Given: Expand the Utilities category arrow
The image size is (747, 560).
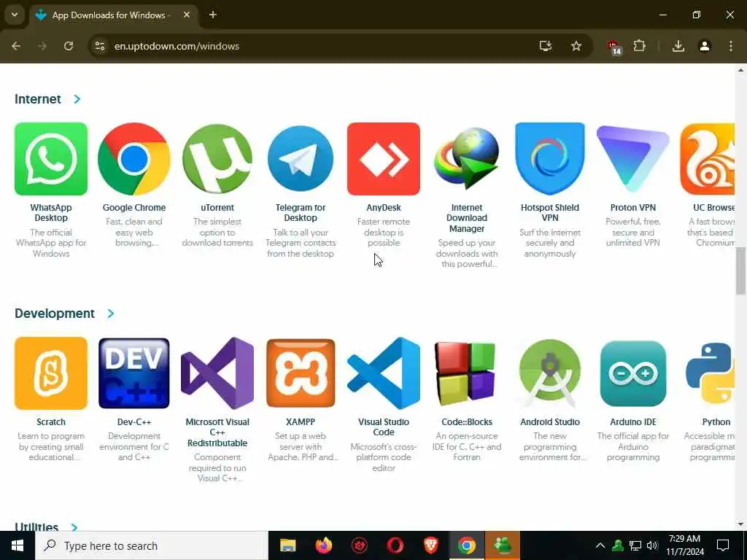Looking at the screenshot, I should tap(74, 526).
